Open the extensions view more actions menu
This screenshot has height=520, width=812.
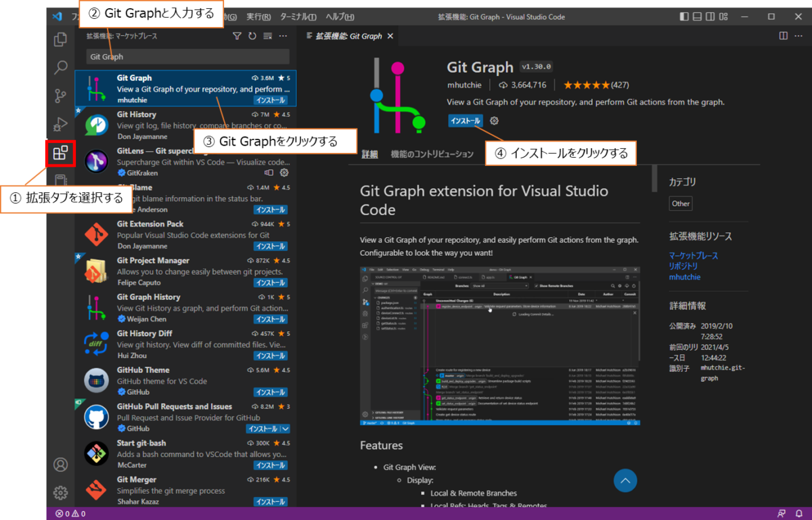click(x=283, y=36)
